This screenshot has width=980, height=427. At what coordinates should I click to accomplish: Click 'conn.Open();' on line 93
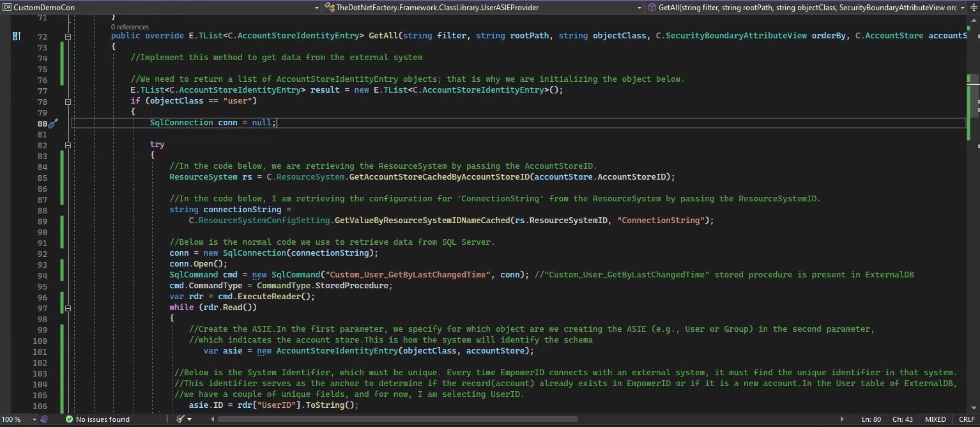click(x=199, y=263)
